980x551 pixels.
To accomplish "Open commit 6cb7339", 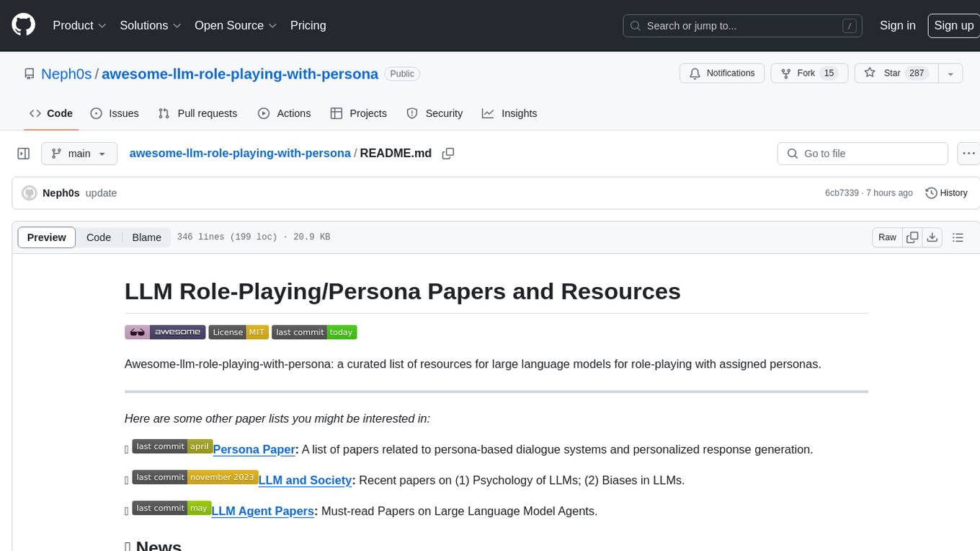I will point(842,193).
